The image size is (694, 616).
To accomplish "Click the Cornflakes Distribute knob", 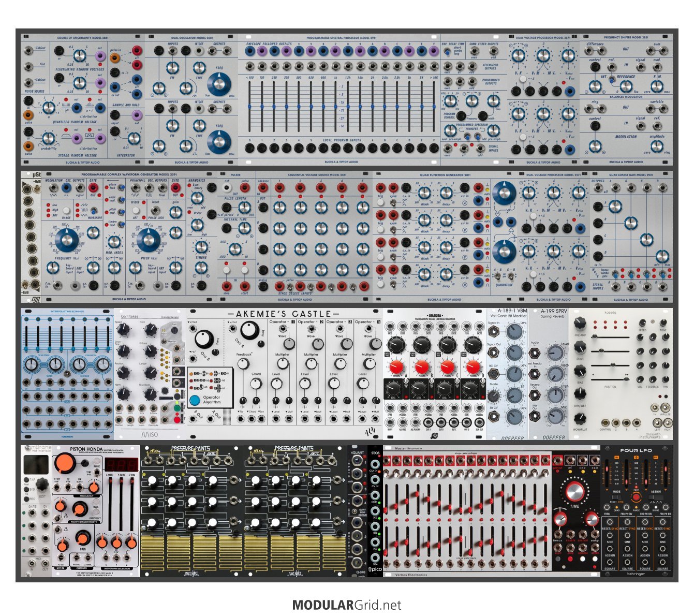I will pos(150,394).
